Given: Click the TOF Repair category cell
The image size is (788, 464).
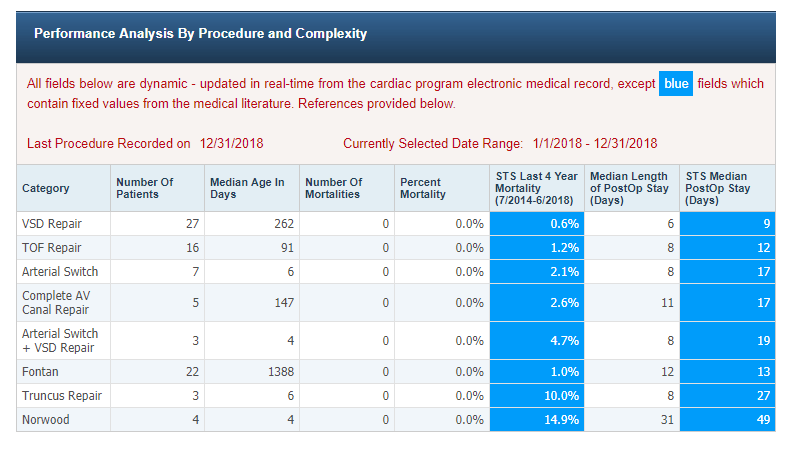Looking at the screenshot, I should pos(52,248).
